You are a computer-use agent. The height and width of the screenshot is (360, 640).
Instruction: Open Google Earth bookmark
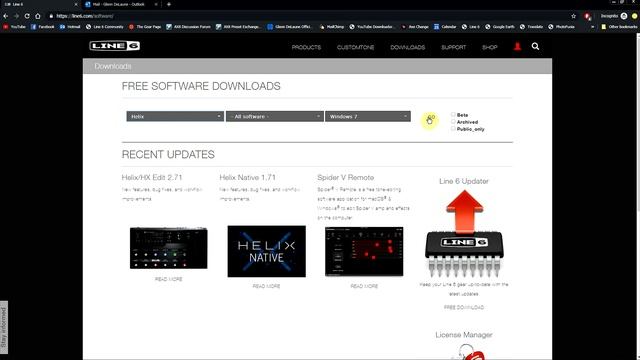(x=500, y=27)
